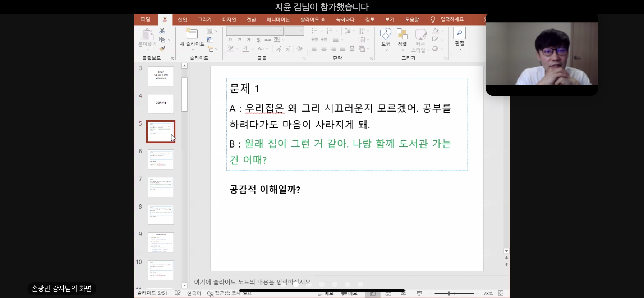Open the 삽입 ribbon tab
The image size is (644, 298).
[x=182, y=19]
